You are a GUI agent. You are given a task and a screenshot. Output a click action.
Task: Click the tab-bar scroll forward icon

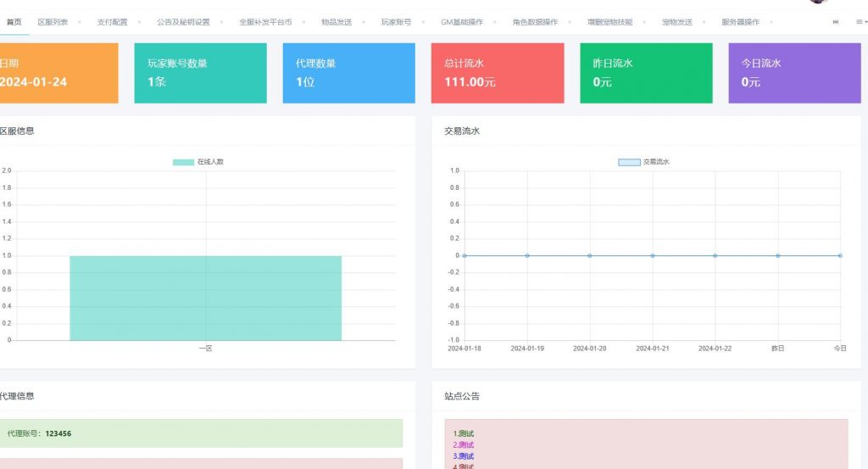point(835,22)
